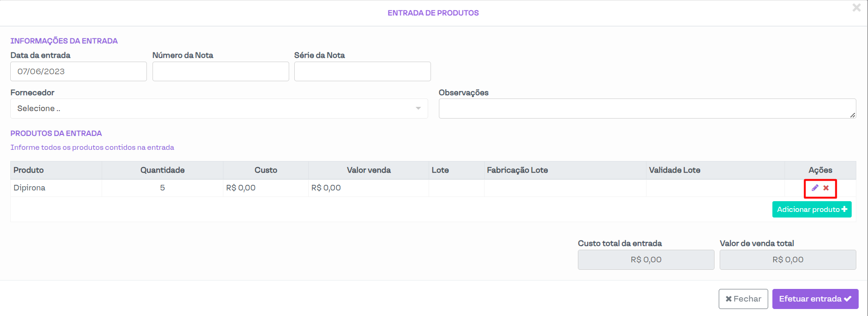
Task: Click the red remove icon for Dipirona
Action: [826, 188]
